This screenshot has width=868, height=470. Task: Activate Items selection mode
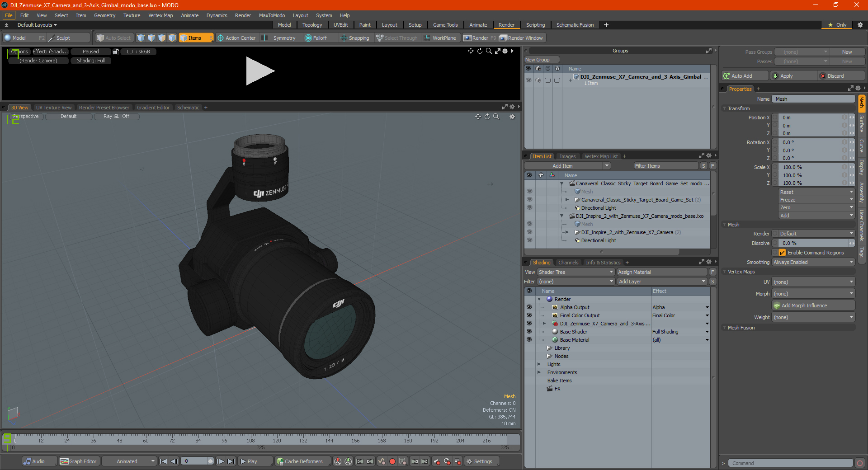pyautogui.click(x=195, y=38)
